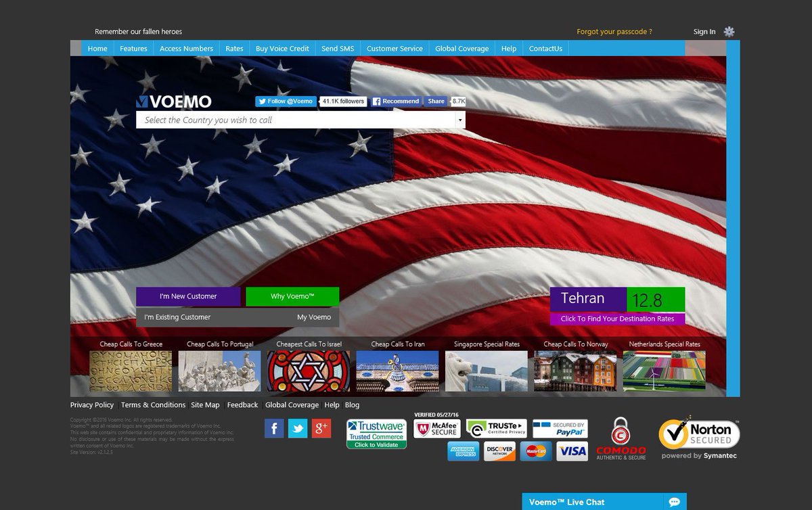Open the Cheapest Calls To Israel thumbnail
Viewport: 812px width, 510px height.
click(309, 370)
